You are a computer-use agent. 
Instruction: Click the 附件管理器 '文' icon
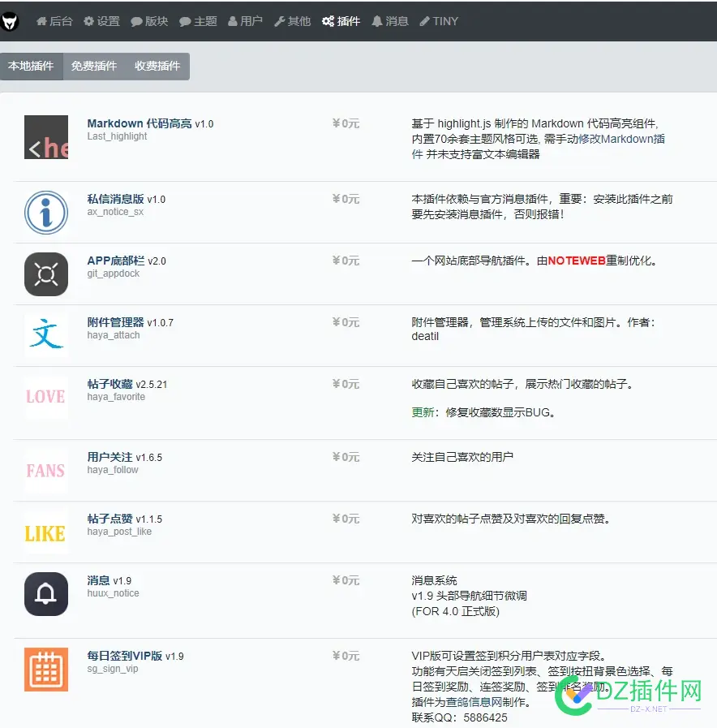click(x=46, y=332)
